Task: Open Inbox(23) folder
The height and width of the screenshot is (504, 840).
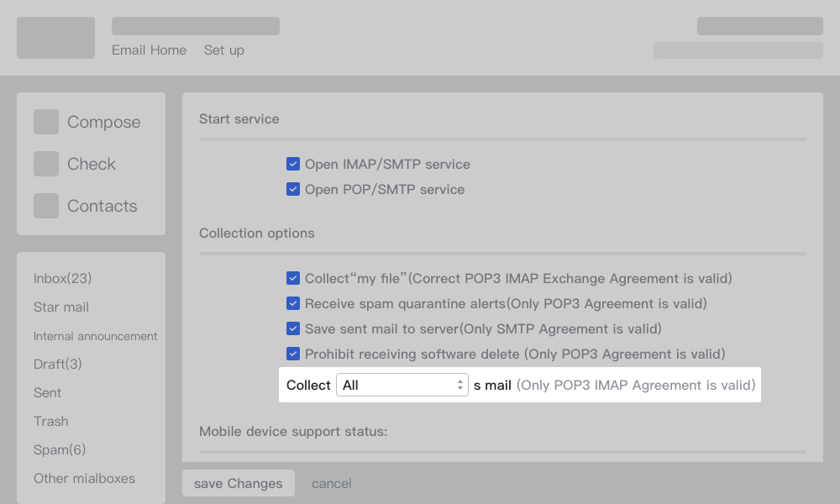Action: [x=62, y=279]
